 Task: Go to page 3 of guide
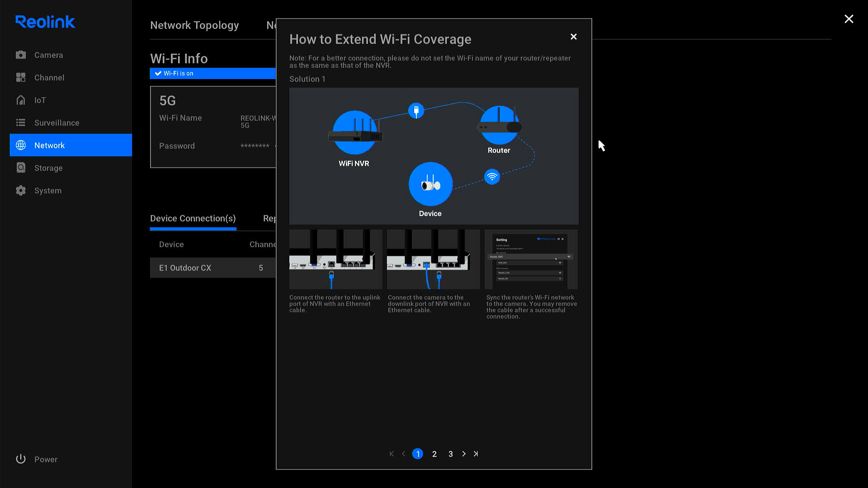[x=451, y=454]
